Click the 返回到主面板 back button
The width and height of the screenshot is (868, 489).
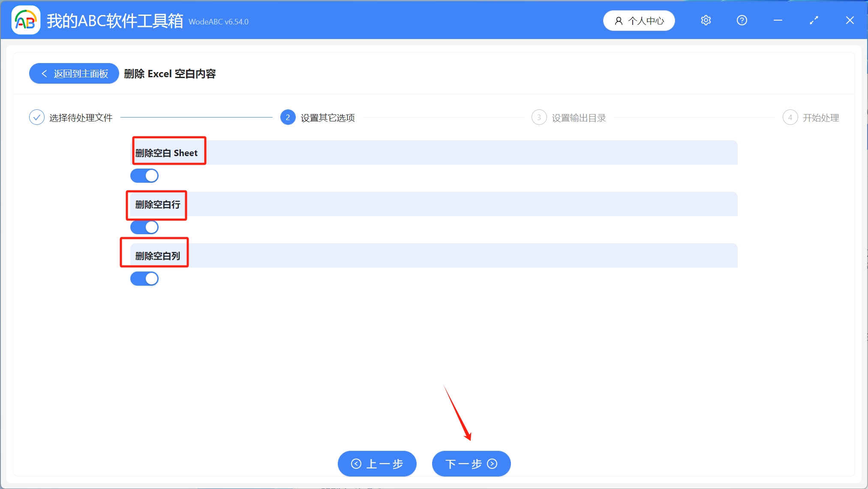[x=74, y=74]
